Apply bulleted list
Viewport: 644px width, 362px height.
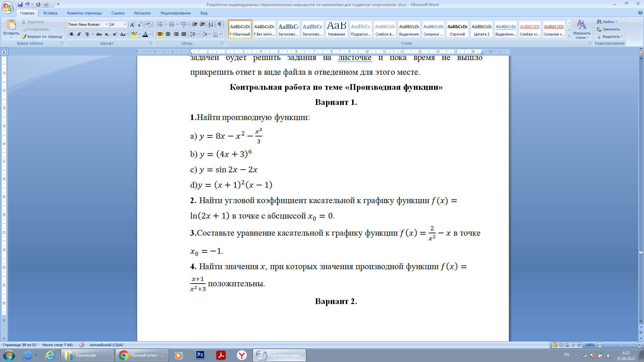click(x=160, y=24)
